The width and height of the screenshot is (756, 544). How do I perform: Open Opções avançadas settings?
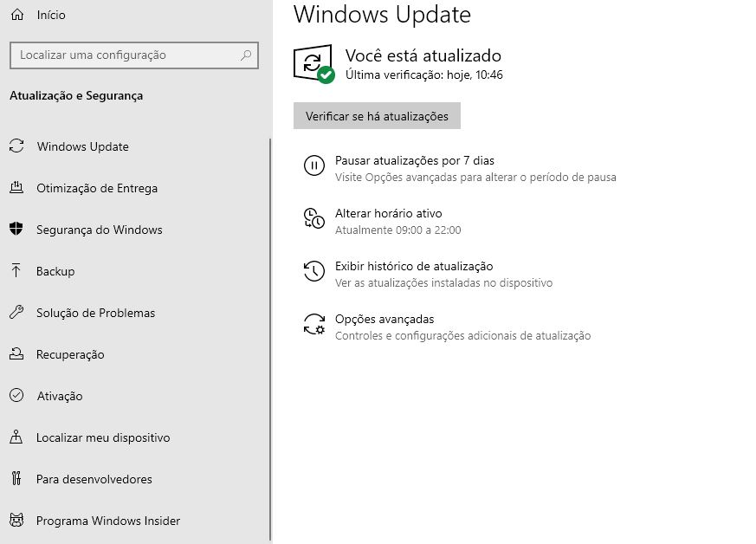click(384, 319)
